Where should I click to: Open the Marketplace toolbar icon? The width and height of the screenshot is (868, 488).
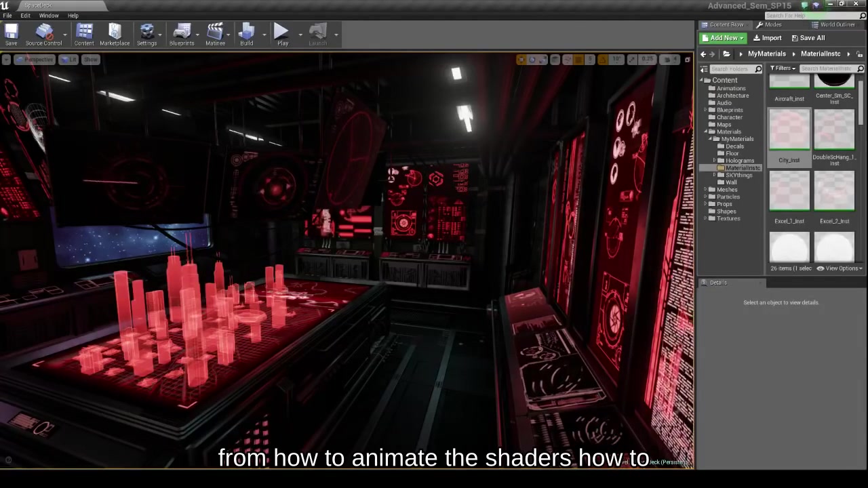click(x=115, y=35)
